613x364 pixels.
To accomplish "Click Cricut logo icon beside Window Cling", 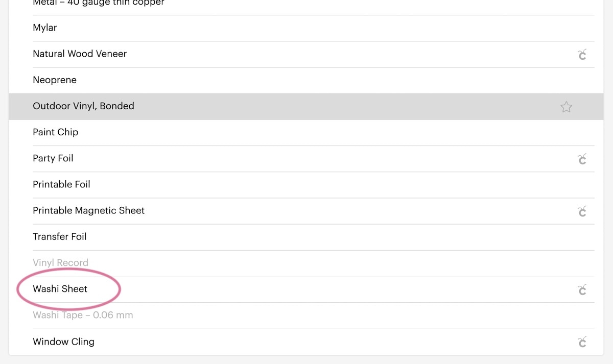I will [x=582, y=342].
